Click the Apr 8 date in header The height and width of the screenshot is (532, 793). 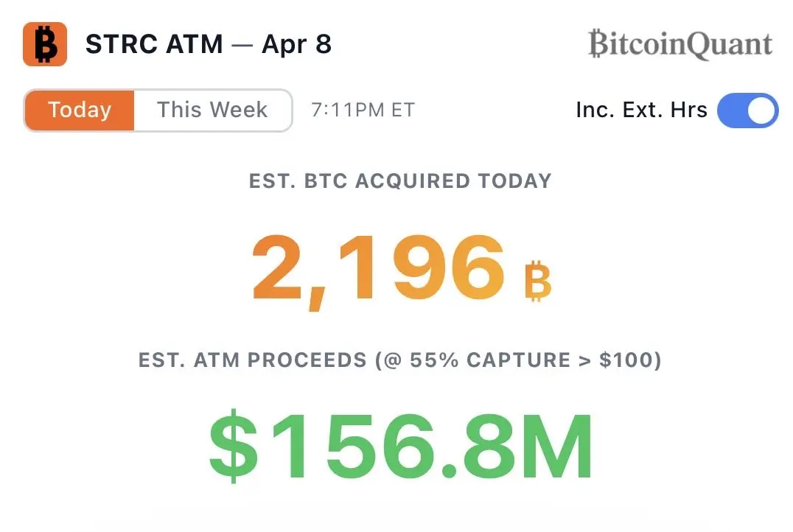pos(296,45)
